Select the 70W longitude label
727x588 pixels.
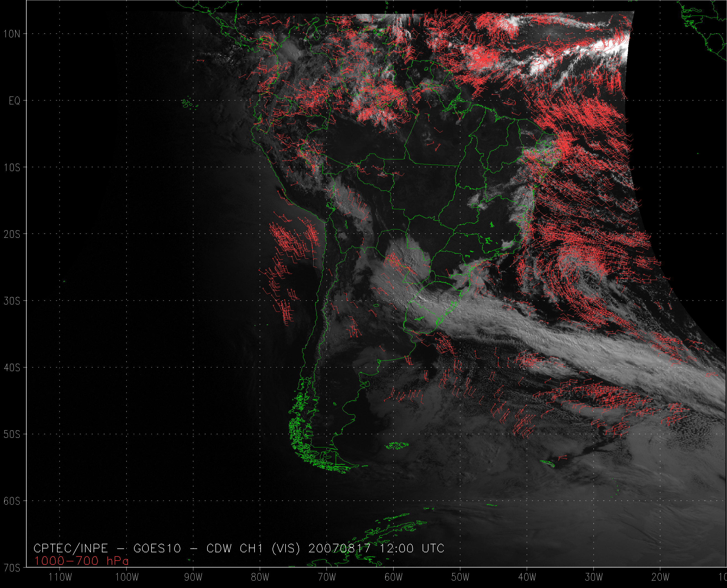327,577
